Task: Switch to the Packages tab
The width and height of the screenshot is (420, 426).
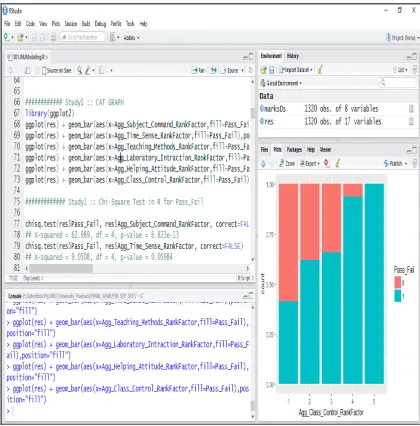Action: pos(294,150)
